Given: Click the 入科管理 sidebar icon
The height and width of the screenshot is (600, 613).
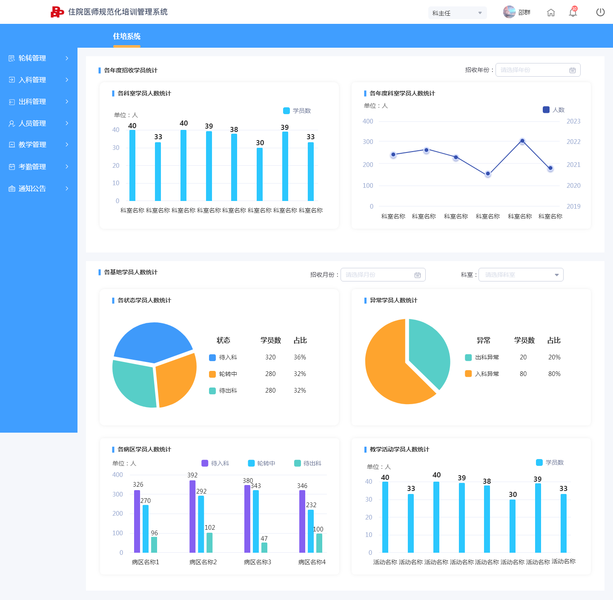Looking at the screenshot, I should click(12, 80).
